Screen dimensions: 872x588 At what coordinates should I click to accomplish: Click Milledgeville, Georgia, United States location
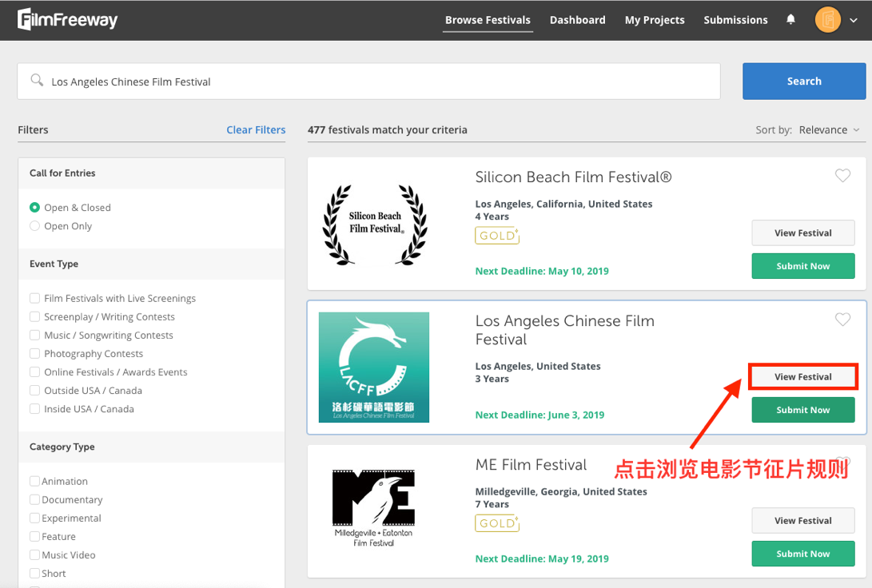561,491
